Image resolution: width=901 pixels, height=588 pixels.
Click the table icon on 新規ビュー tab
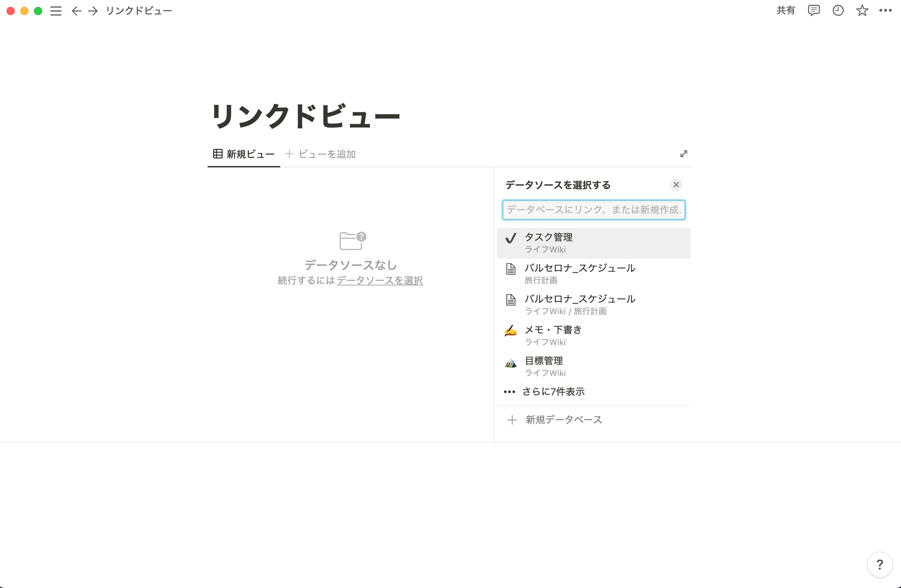pos(218,154)
